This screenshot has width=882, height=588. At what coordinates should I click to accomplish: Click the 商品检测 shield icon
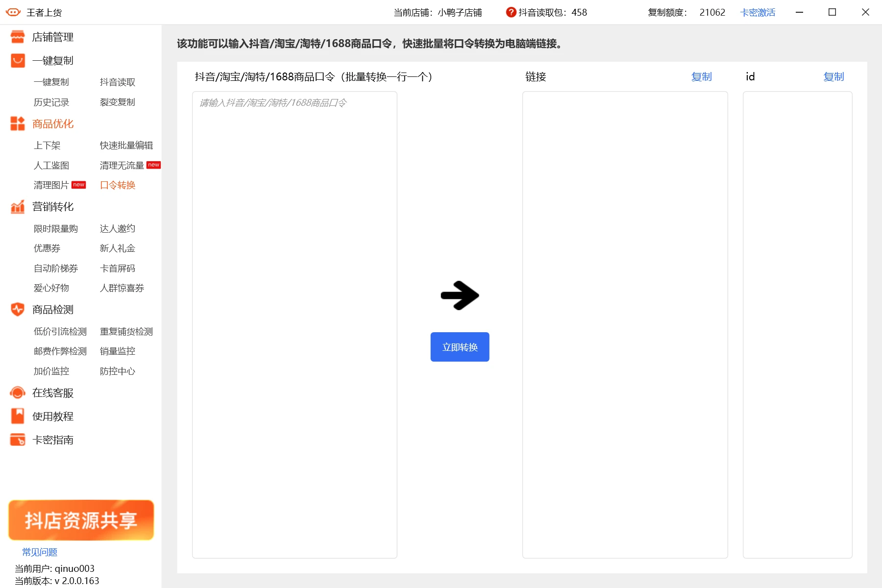coord(18,310)
